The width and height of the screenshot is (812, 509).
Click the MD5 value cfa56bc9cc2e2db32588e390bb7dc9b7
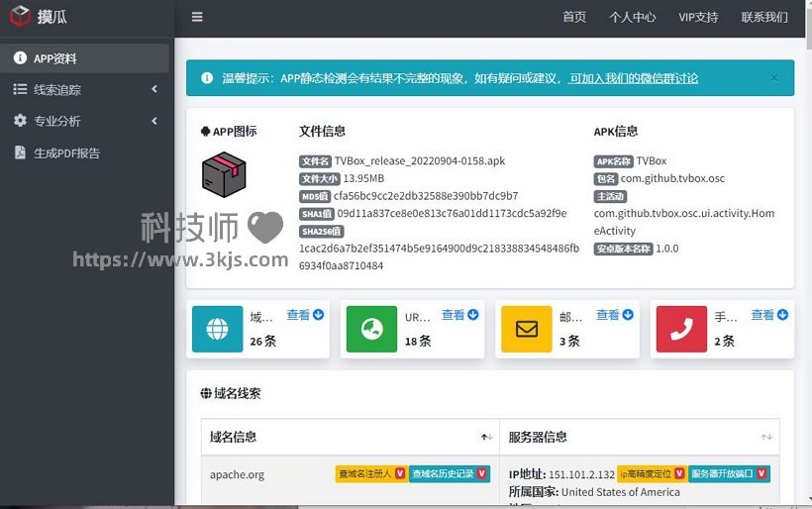[x=426, y=196]
